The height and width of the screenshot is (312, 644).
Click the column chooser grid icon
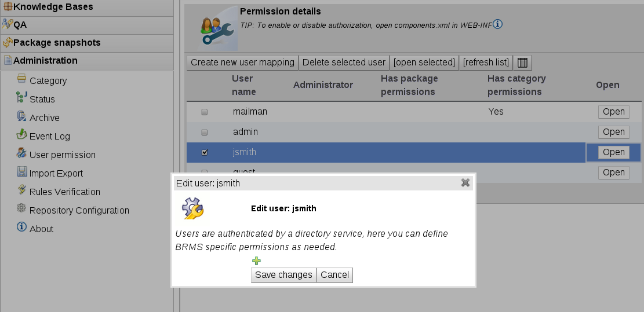coord(522,63)
